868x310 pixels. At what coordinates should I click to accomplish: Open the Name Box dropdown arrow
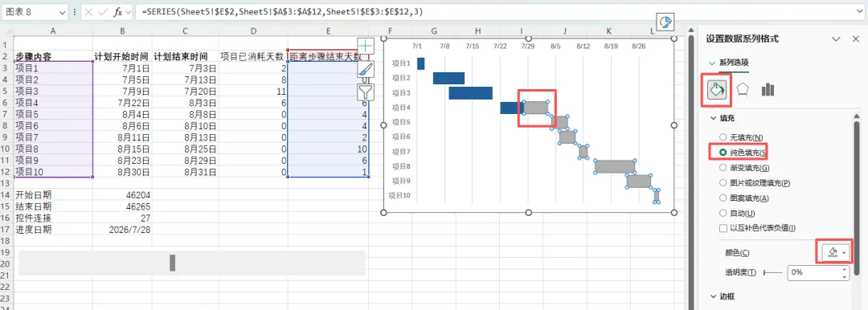pyautogui.click(x=63, y=11)
